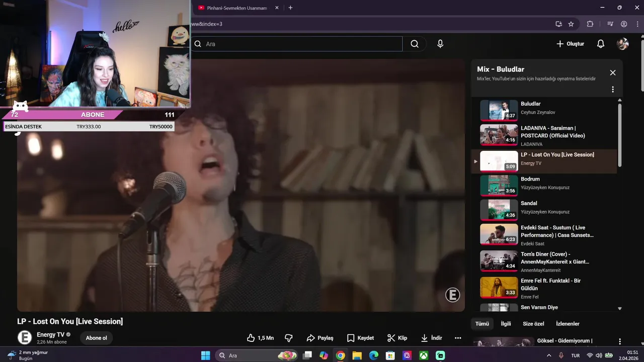Open the Energy TV channel name link
This screenshot has height=362, width=644.
[50, 335]
